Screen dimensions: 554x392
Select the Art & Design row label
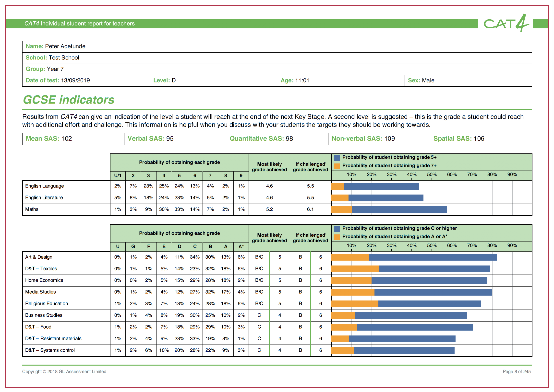pos(39,257)
